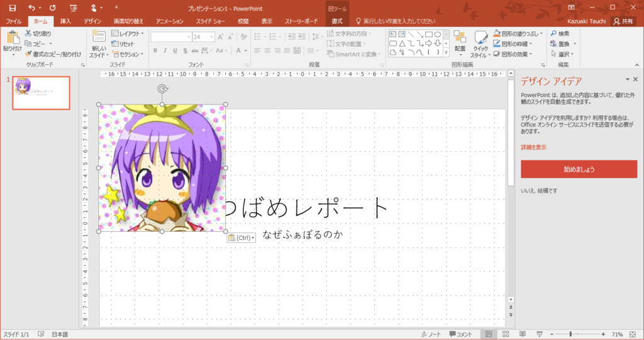This screenshot has width=644, height=340.
Task: Click the image rotation handle above picture
Action: (162, 89)
